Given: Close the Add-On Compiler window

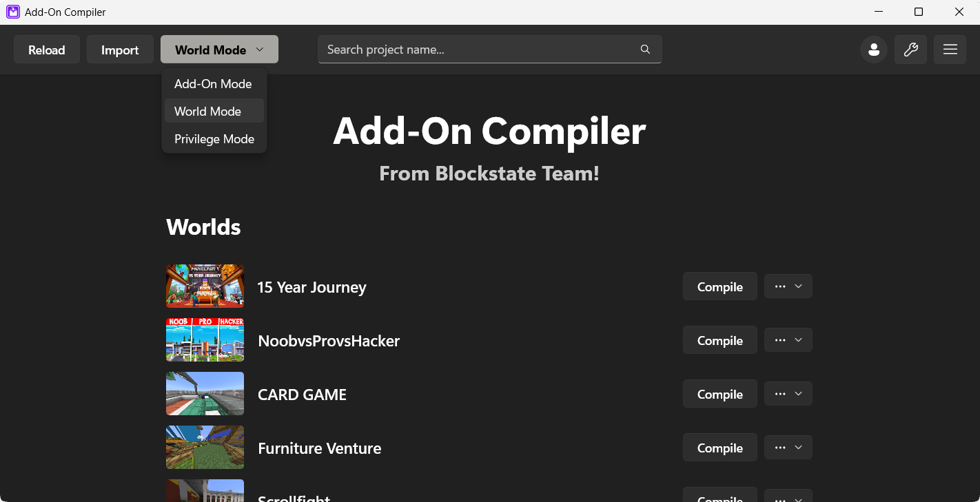Looking at the screenshot, I should 959,12.
